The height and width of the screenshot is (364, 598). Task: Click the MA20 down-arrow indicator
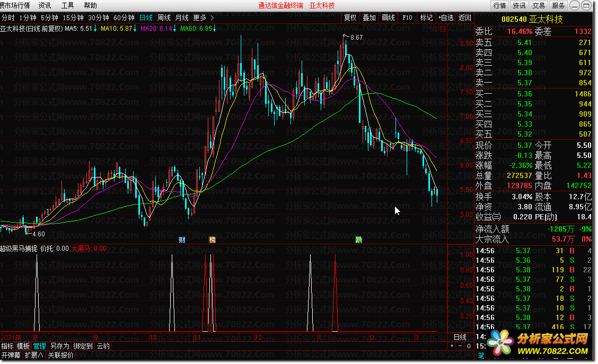coord(174,29)
